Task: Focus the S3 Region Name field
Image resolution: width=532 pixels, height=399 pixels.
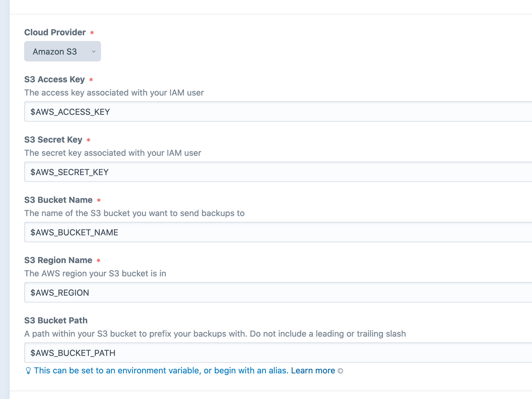Action: pos(278,292)
